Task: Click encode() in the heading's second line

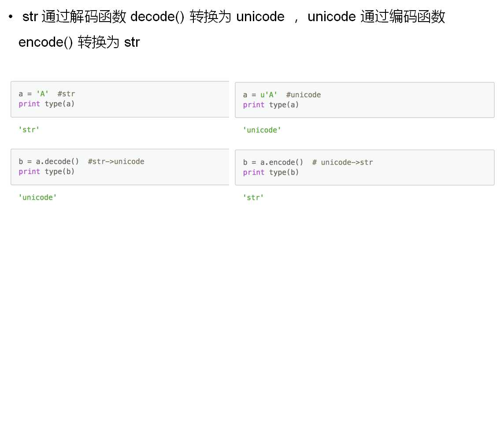Action: click(x=45, y=42)
